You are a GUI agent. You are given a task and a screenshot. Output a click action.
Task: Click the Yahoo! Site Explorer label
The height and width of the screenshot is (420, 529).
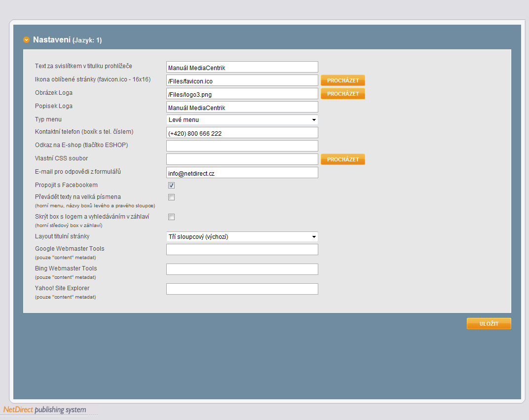[x=62, y=288]
